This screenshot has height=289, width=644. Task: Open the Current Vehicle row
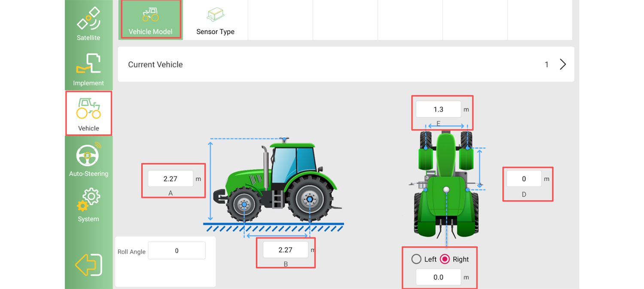pyautogui.click(x=346, y=64)
